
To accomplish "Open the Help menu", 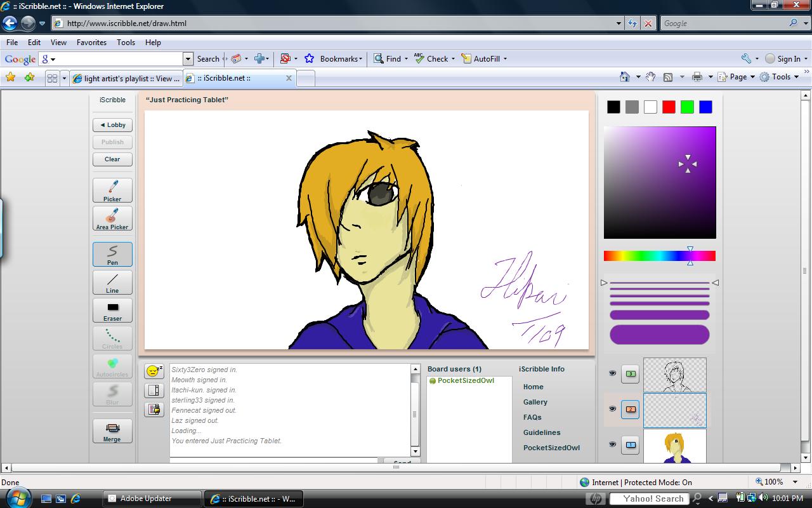I will 153,43.
